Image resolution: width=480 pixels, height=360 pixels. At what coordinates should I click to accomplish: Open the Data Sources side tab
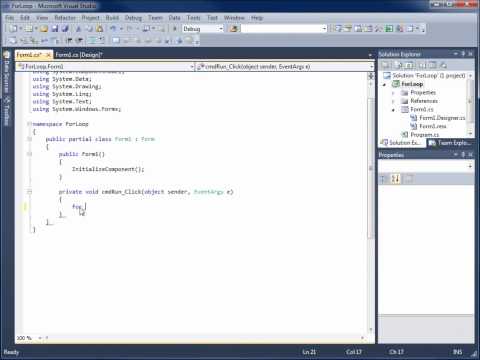(6, 73)
